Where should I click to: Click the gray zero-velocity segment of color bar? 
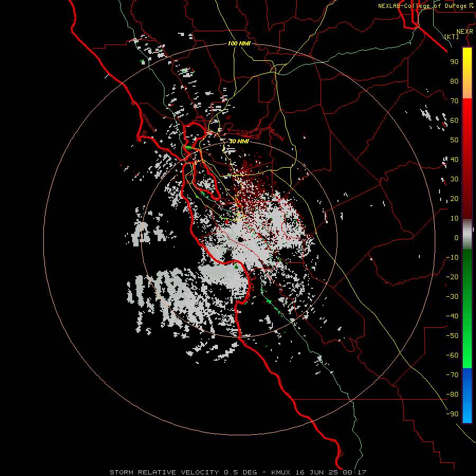[467, 234]
